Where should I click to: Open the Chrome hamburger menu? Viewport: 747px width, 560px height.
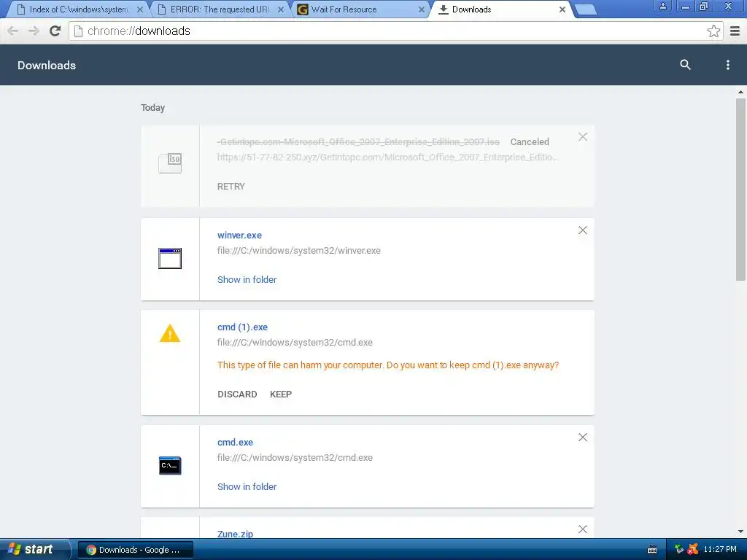tap(735, 31)
